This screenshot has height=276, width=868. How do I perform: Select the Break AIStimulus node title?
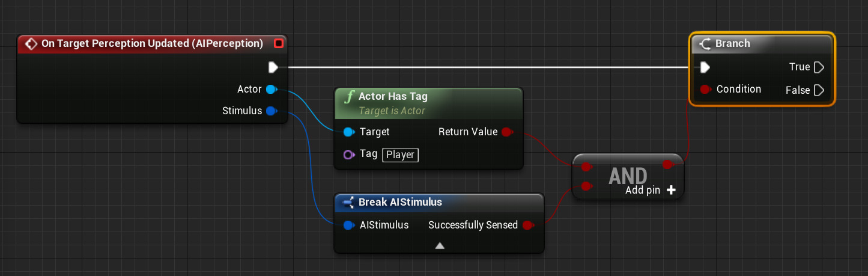[400, 202]
